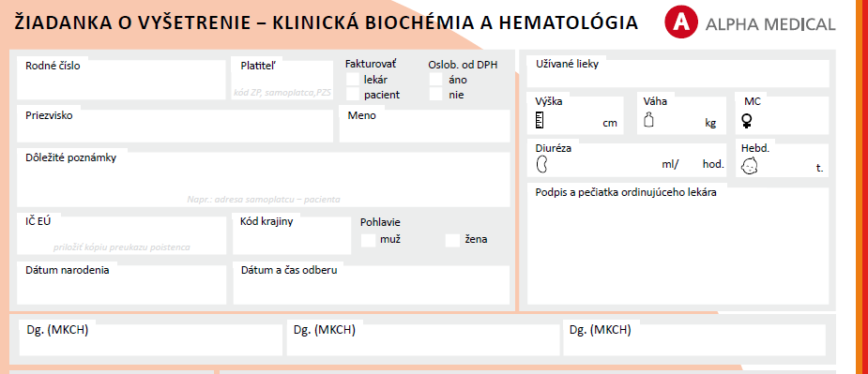The image size is (868, 374).
Task: Click the hint 'Napr.: adresa samoplatcu – pacienta'
Action: pyautogui.click(x=264, y=200)
